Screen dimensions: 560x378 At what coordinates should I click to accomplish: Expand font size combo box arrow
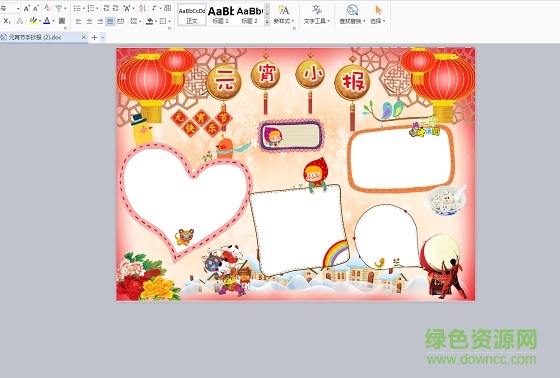[x=18, y=9]
